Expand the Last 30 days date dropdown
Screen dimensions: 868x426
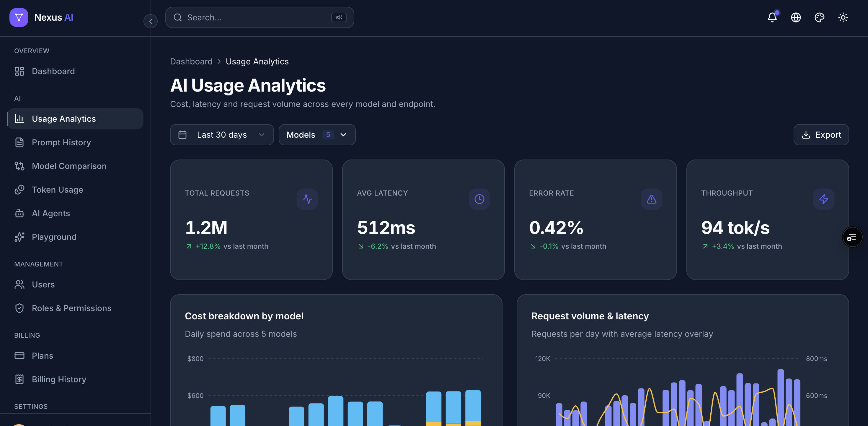point(222,135)
